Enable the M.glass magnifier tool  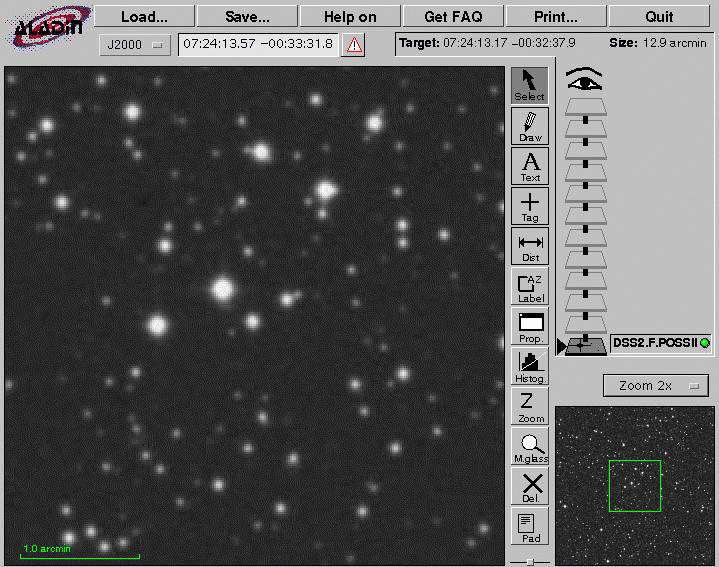[530, 446]
